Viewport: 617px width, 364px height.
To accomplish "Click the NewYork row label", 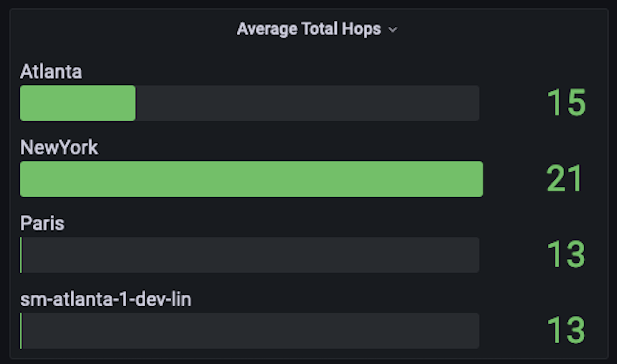I will coord(59,147).
